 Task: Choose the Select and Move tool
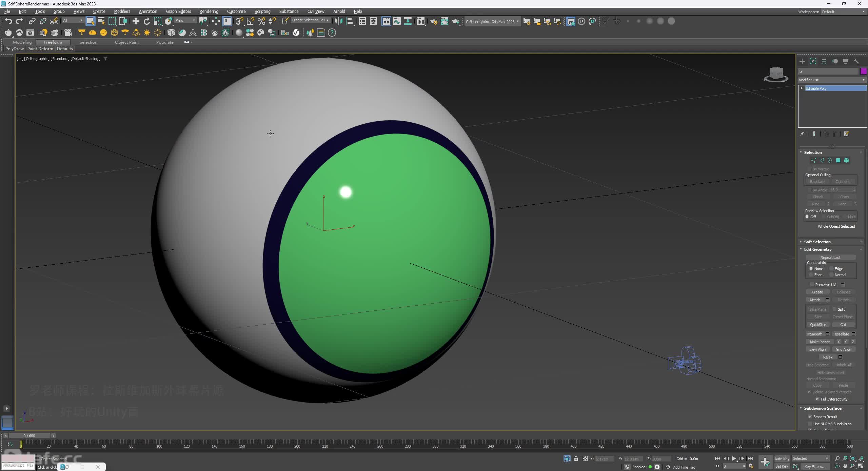click(x=136, y=21)
